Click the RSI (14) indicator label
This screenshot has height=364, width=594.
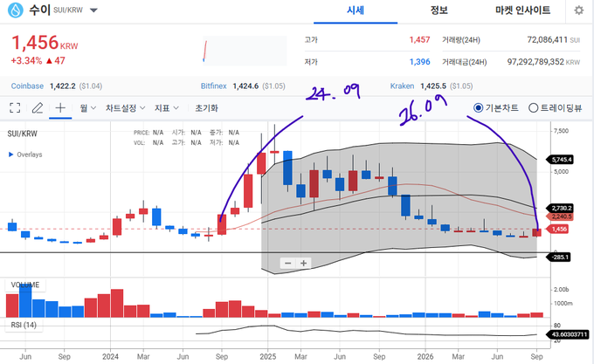[x=24, y=325]
